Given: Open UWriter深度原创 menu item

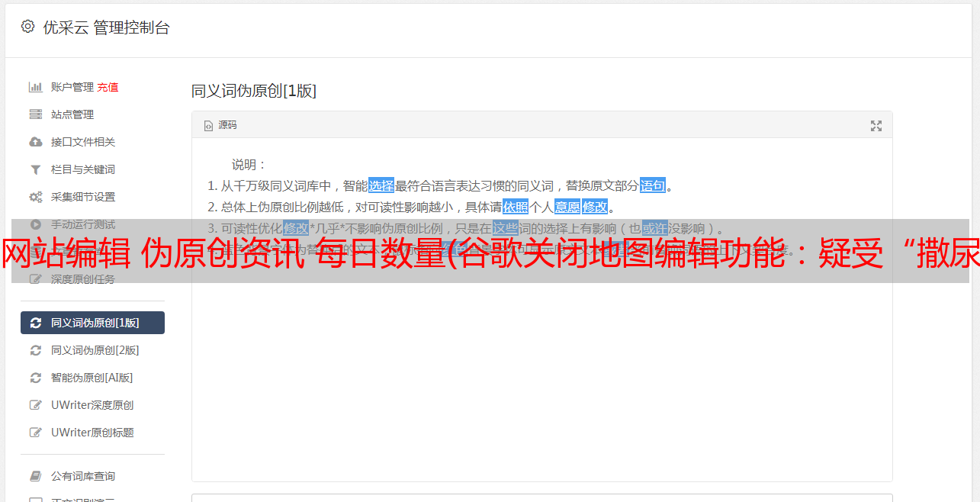Looking at the screenshot, I should point(92,405).
